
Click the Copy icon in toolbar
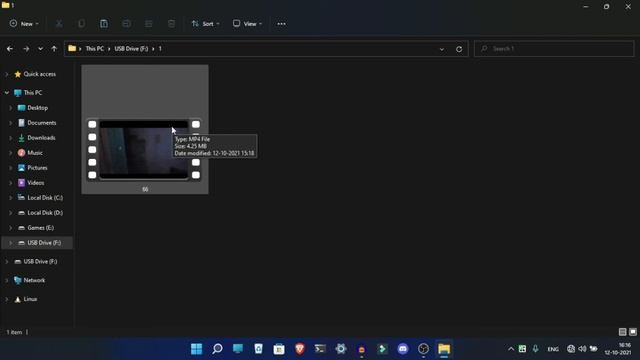82,24
